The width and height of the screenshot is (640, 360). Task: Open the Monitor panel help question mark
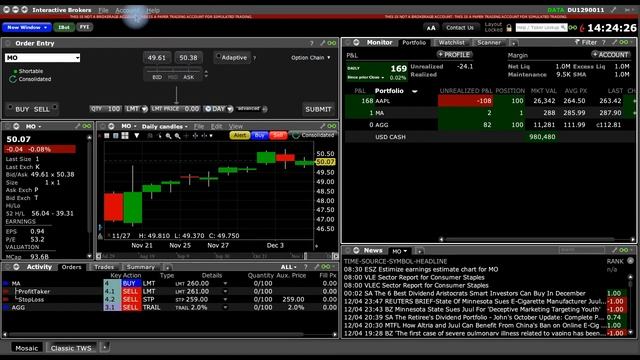604,42
